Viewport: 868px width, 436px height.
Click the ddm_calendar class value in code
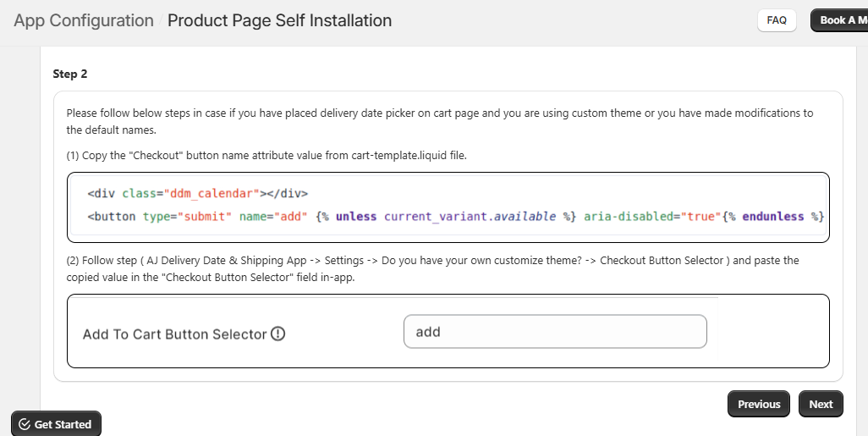pos(203,192)
